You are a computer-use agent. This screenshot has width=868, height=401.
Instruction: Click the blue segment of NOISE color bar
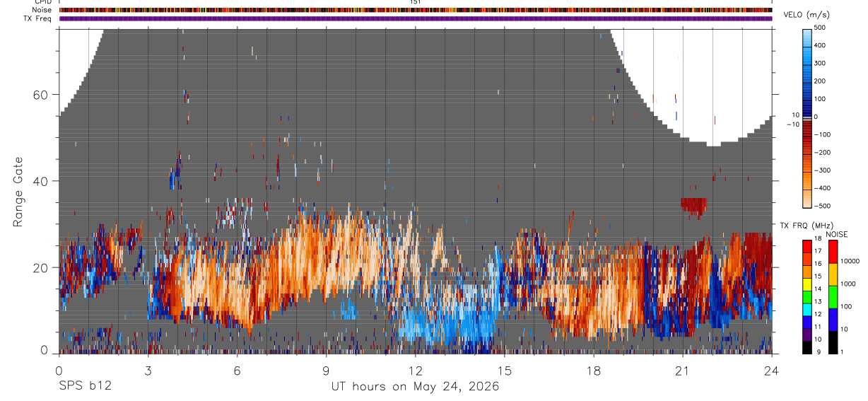pos(832,320)
